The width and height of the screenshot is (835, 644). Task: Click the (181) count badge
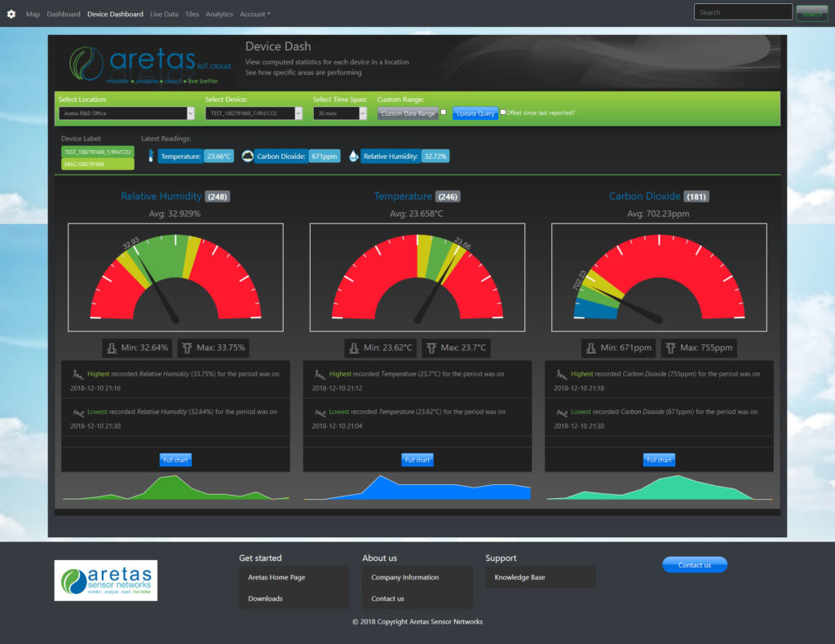click(696, 197)
